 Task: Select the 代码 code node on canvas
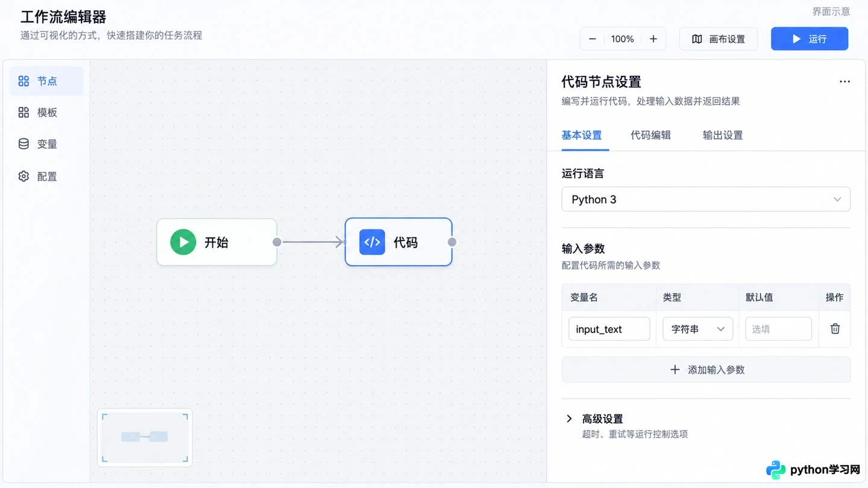(x=398, y=242)
